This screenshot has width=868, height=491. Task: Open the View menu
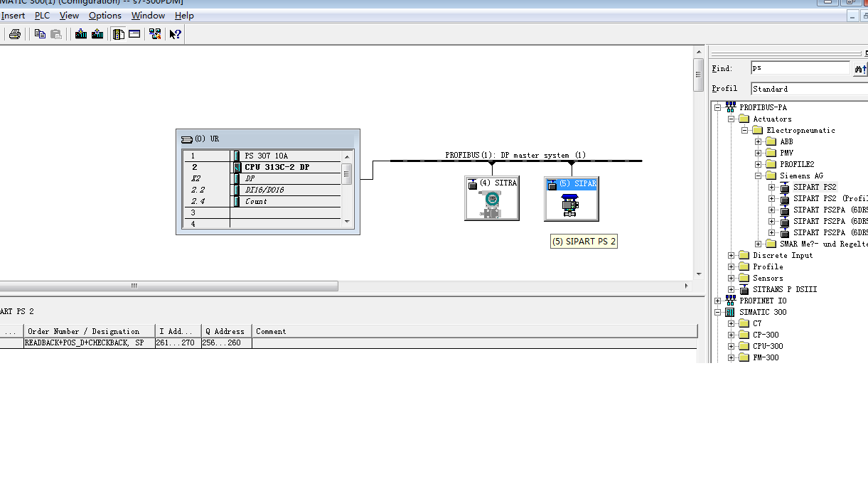69,15
